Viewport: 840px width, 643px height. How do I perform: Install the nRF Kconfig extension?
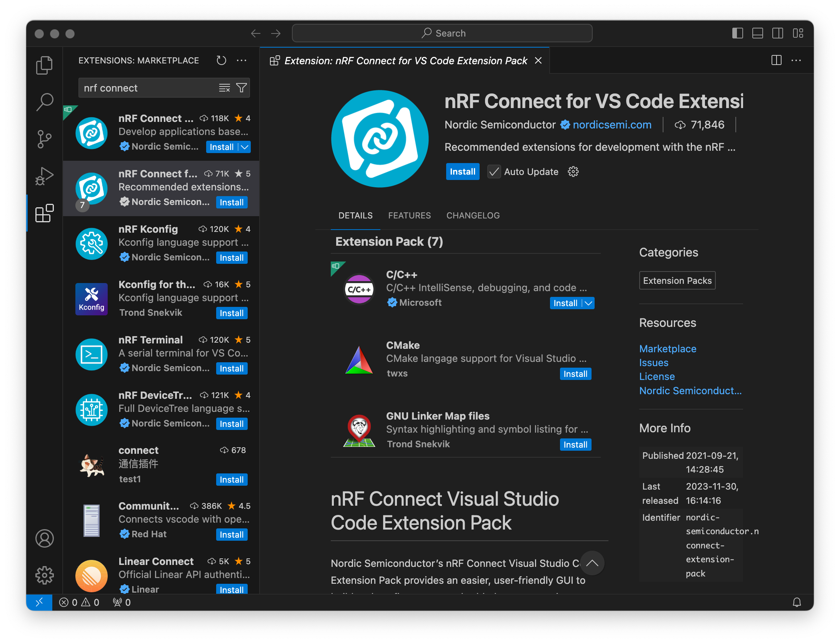click(x=232, y=258)
